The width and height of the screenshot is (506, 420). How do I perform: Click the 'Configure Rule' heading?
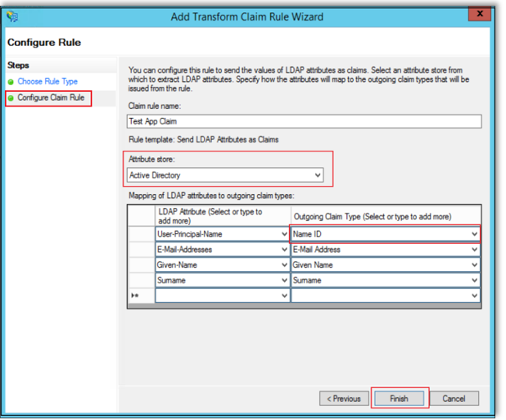44,43
